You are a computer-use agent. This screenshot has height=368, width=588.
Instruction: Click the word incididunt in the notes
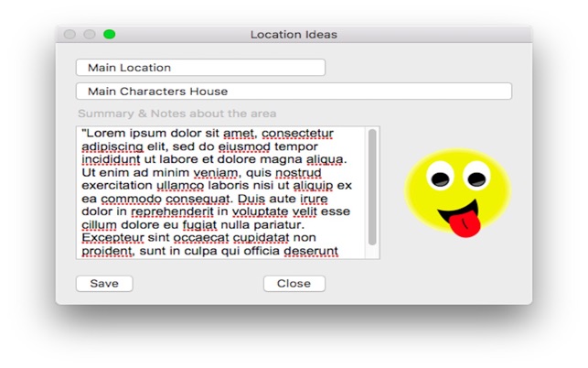tap(111, 159)
